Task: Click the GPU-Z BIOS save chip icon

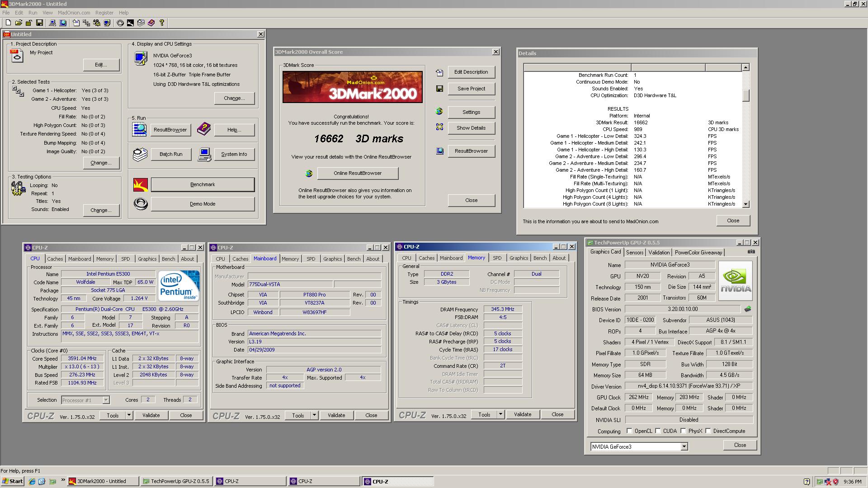Action: [748, 309]
